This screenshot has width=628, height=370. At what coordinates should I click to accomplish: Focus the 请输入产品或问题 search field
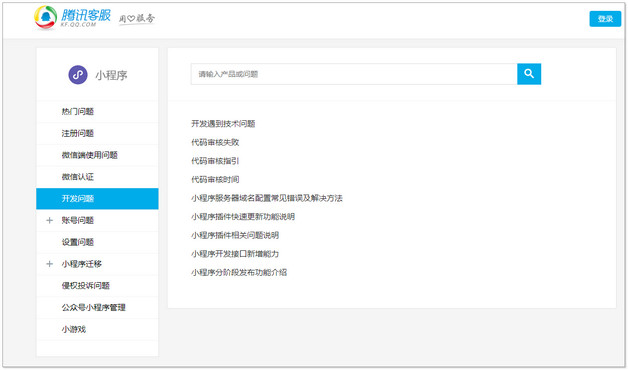coord(354,74)
